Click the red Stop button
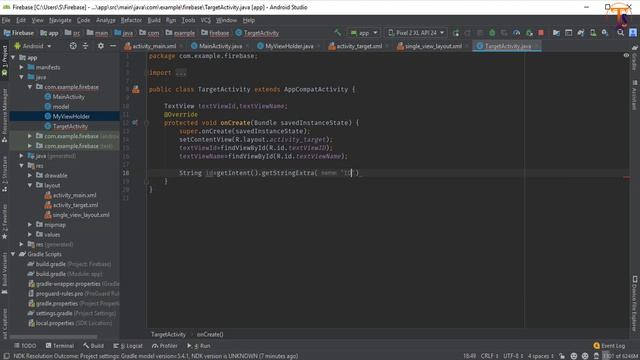The image size is (640, 360). (541, 33)
